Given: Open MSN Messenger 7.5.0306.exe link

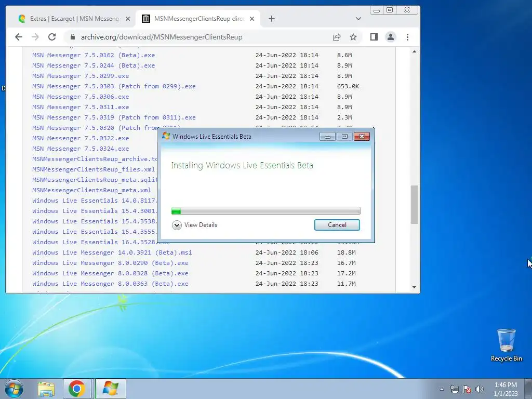Looking at the screenshot, I should 81,97.
